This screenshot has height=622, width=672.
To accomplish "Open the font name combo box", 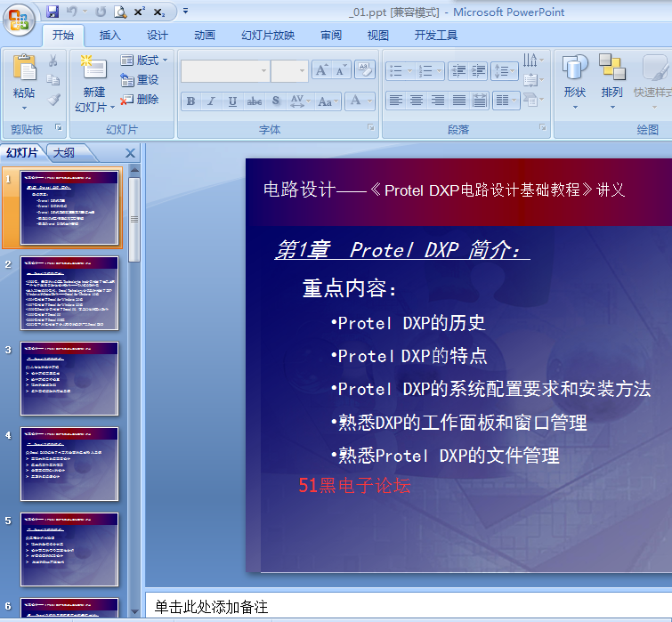I will click(x=225, y=70).
